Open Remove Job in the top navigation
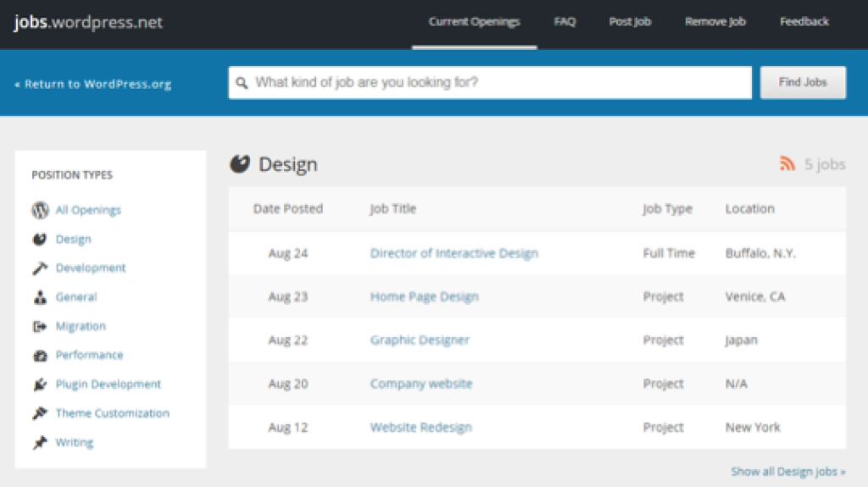The height and width of the screenshot is (487, 868). pyautogui.click(x=715, y=22)
